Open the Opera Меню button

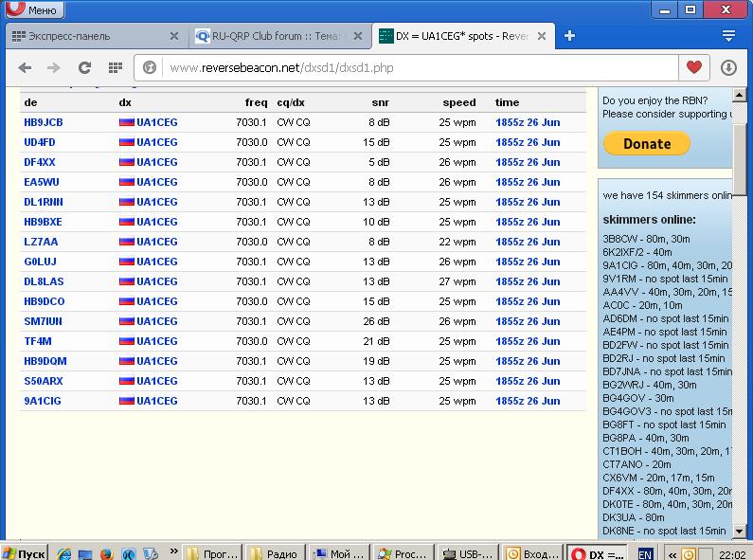pyautogui.click(x=32, y=10)
